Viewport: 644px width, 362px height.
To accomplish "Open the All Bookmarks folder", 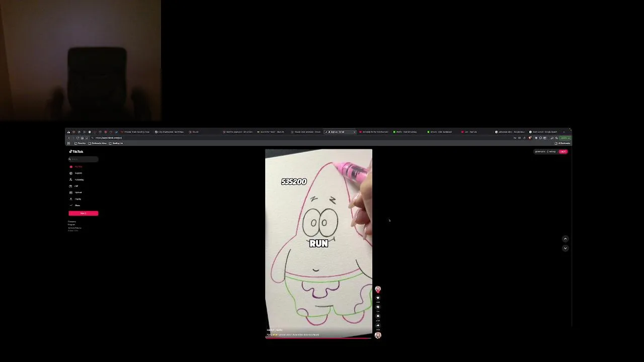I will [562, 143].
